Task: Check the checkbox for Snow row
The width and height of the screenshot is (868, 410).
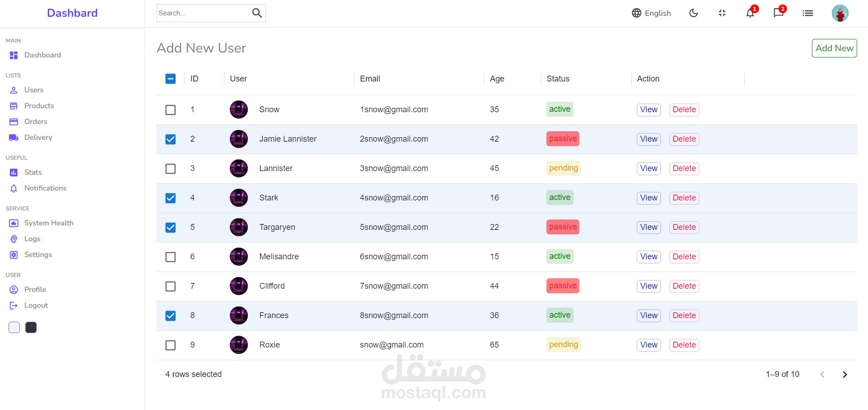Action: (171, 110)
